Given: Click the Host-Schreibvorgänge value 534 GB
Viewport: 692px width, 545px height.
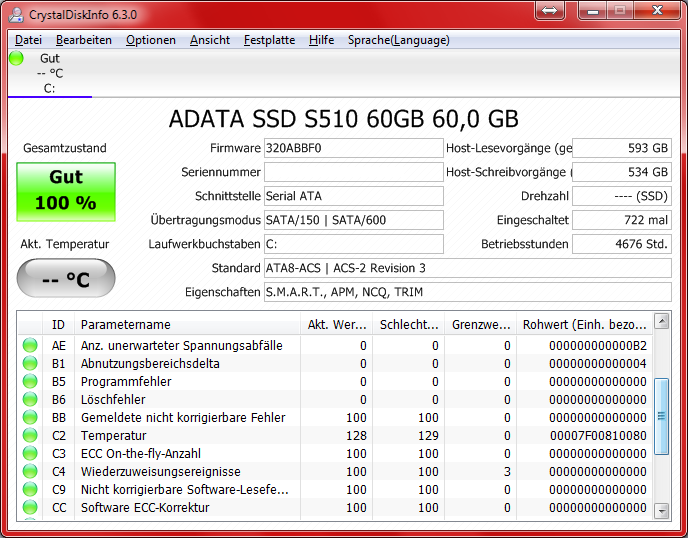Looking at the screenshot, I should [622, 172].
